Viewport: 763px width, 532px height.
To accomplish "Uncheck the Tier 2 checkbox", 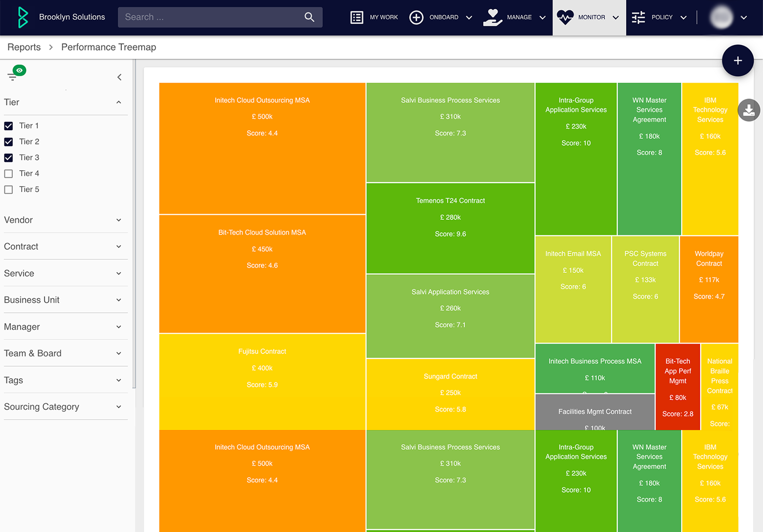I will pyautogui.click(x=8, y=142).
